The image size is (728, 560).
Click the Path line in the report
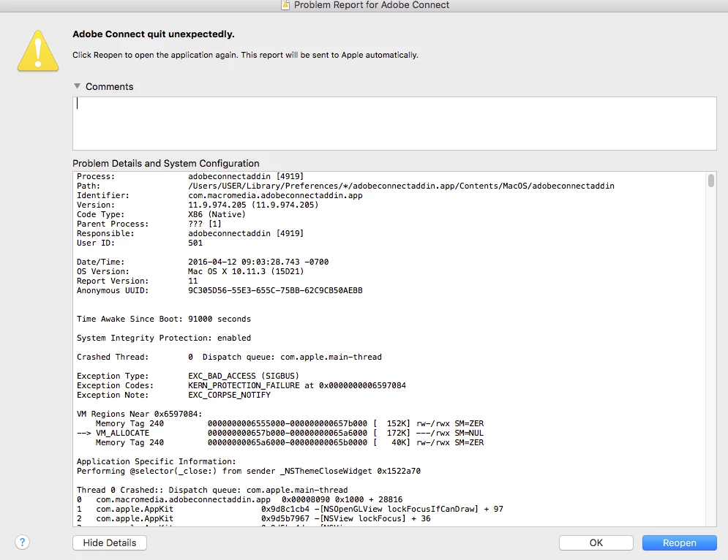345,186
